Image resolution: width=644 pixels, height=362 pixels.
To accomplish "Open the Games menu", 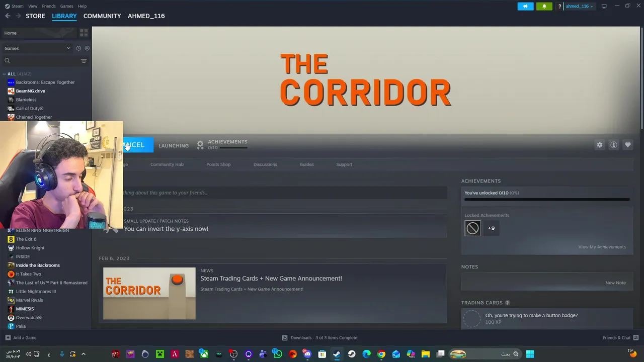I will 66,6.
